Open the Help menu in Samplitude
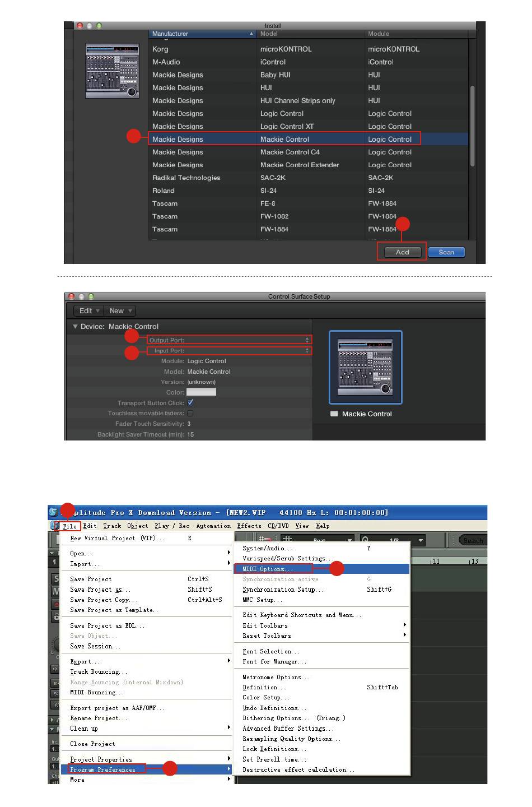 click(x=323, y=526)
